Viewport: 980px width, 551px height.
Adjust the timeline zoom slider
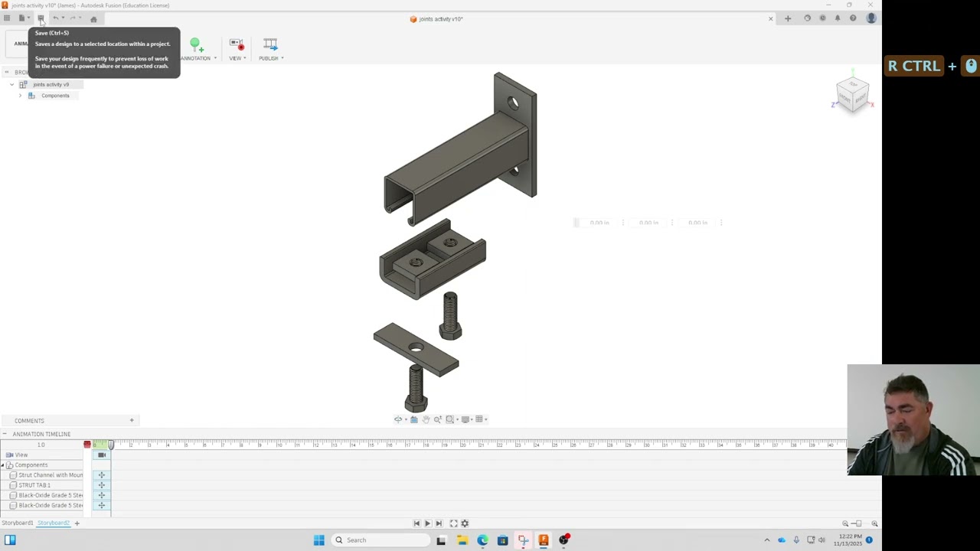858,523
